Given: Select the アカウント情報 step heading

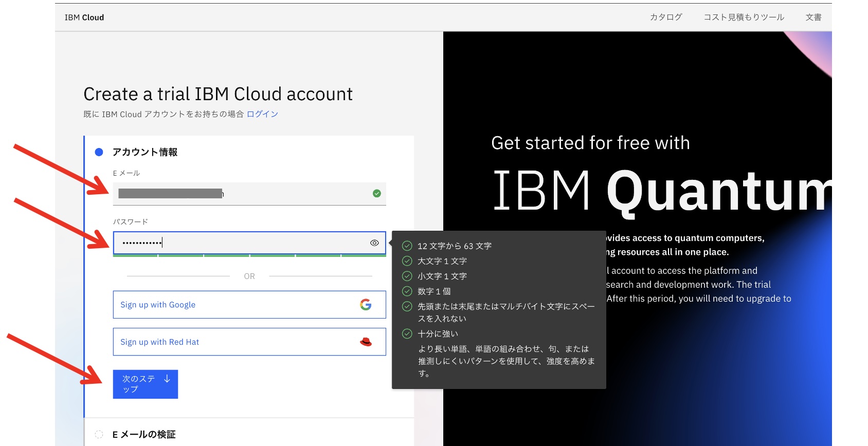Looking at the screenshot, I should (145, 152).
